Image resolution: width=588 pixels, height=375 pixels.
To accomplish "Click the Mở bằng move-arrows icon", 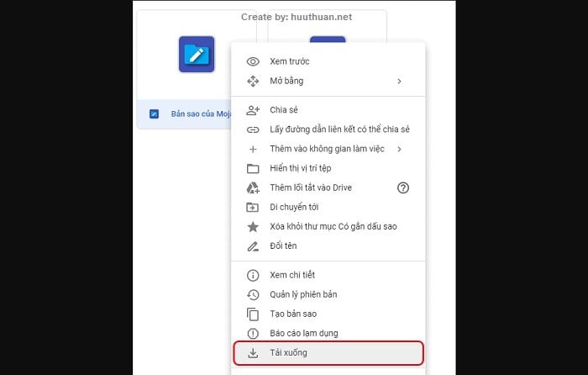I will [253, 81].
